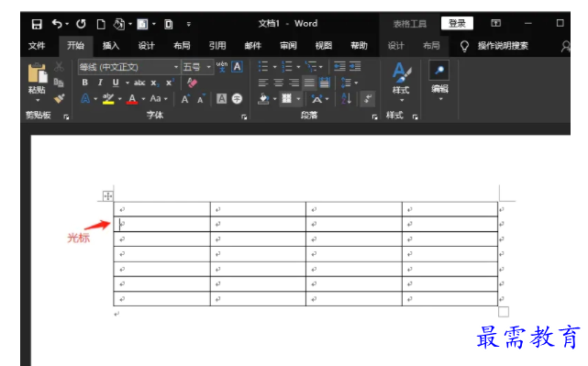Open multilevel list options
The height and width of the screenshot is (366, 588).
310,67
